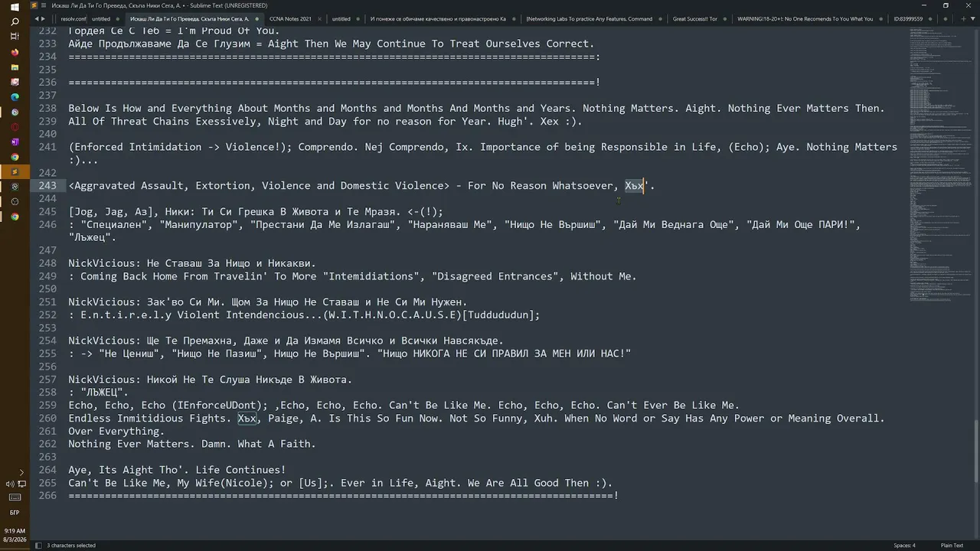Click 'NickVicious' on line 248

point(101,263)
